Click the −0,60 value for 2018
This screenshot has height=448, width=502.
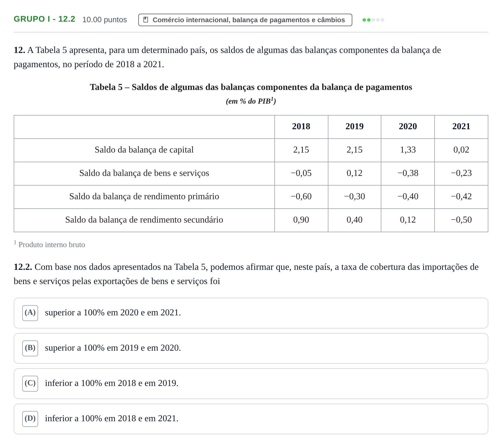coord(301,196)
